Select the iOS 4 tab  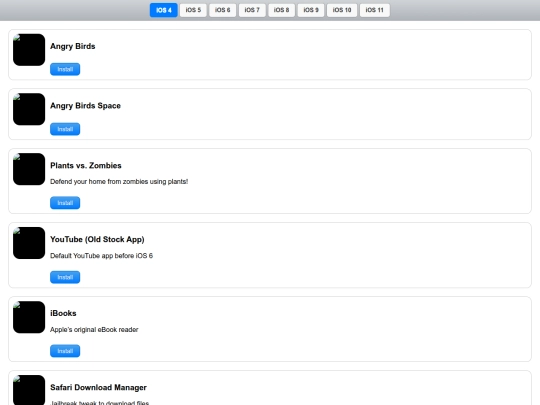click(164, 10)
